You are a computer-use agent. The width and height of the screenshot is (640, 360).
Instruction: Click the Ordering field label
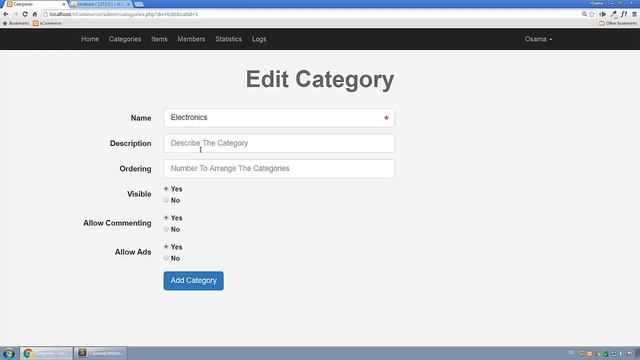click(x=135, y=169)
